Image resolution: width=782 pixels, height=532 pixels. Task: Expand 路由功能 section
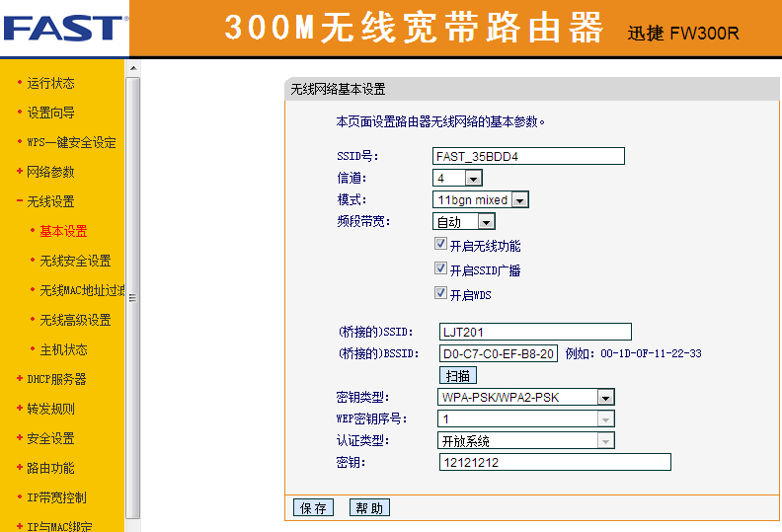point(50,468)
